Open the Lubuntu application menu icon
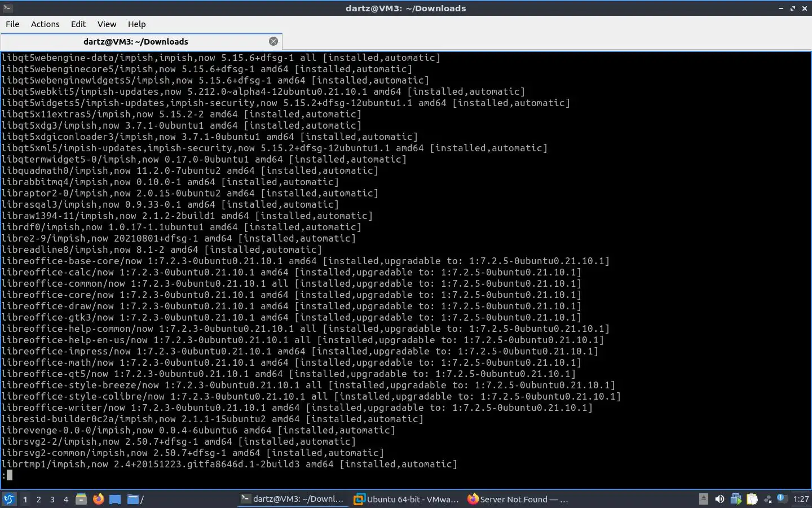Viewport: 812px width, 508px height. coord(9,499)
